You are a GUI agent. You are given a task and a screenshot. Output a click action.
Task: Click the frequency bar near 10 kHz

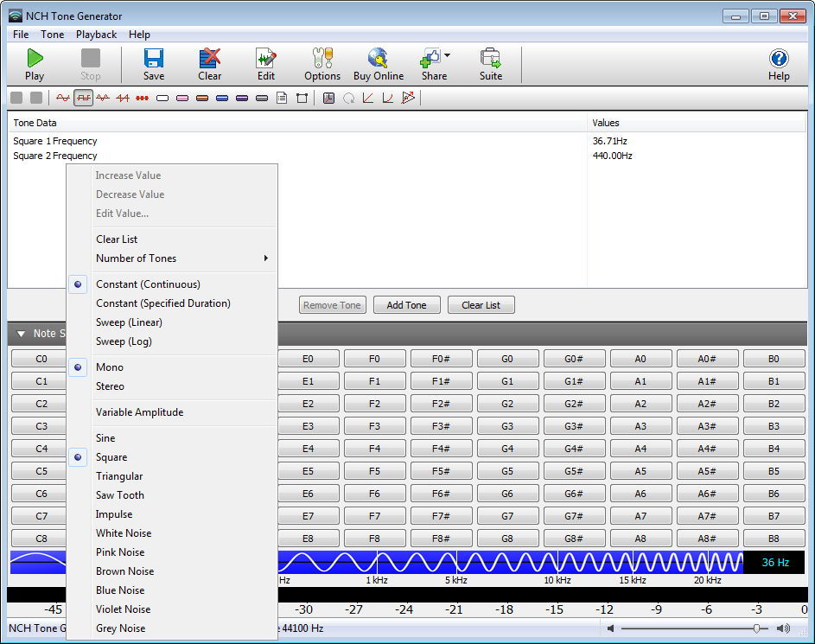coord(557,563)
